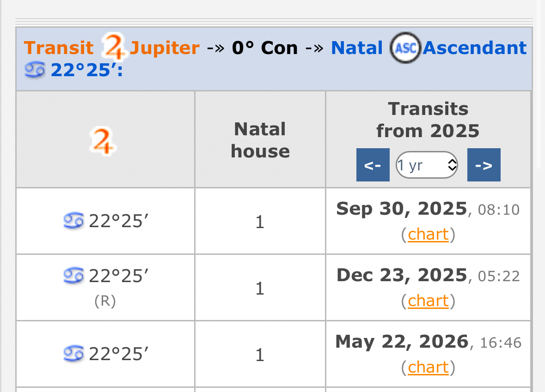Click the Cancer sign icon in the header

[x=35, y=70]
